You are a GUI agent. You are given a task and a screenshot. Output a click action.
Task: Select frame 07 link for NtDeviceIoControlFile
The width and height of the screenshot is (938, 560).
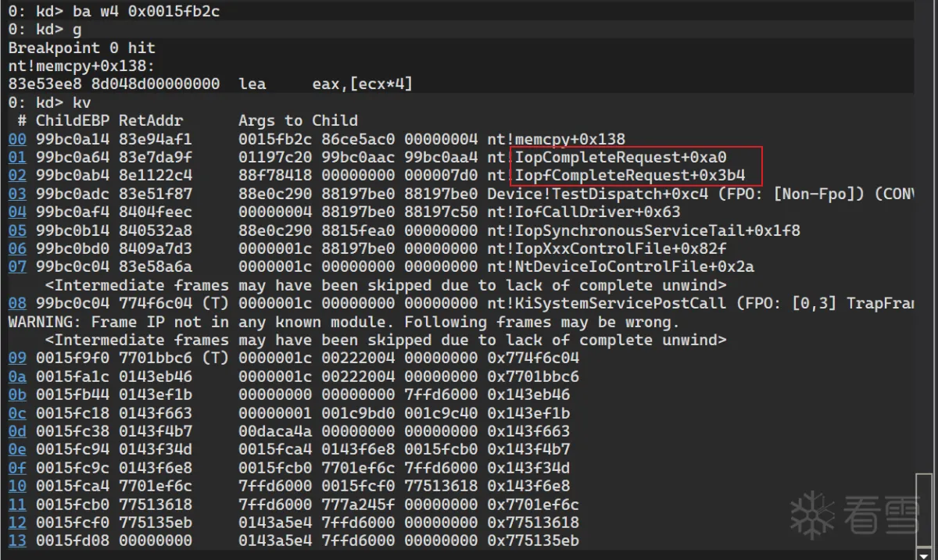(17, 267)
